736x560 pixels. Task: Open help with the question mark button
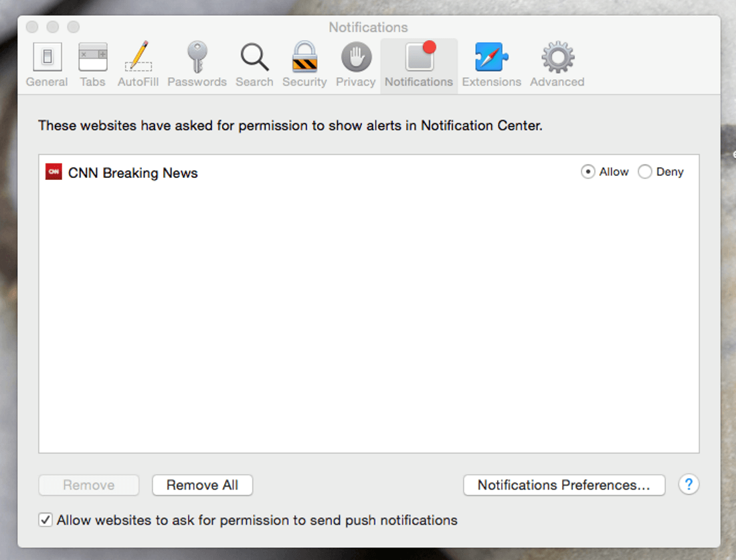688,484
